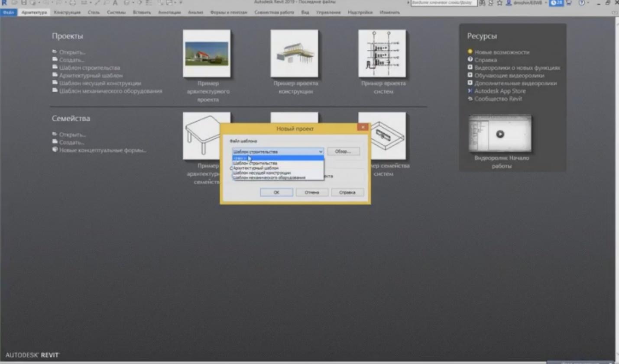
Task: Choose Архитектурный шаблон in the dropdown list
Action: [278, 168]
